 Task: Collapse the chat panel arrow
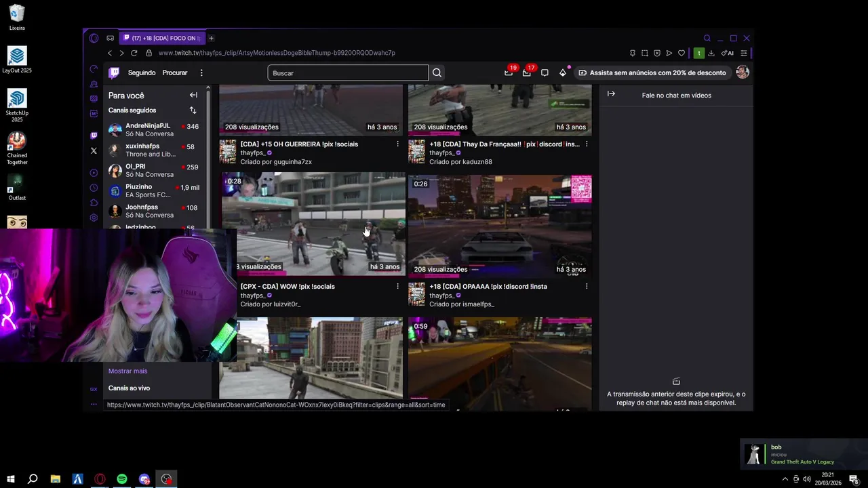[611, 94]
